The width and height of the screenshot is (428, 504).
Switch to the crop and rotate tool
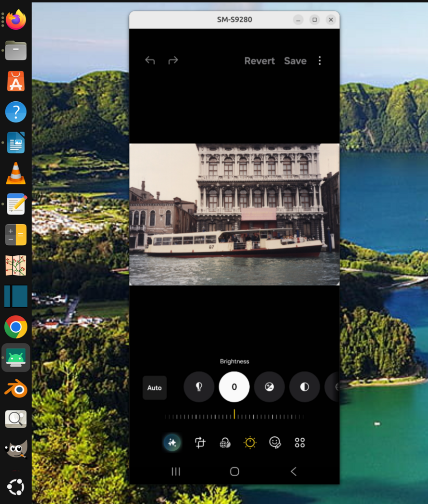click(200, 443)
